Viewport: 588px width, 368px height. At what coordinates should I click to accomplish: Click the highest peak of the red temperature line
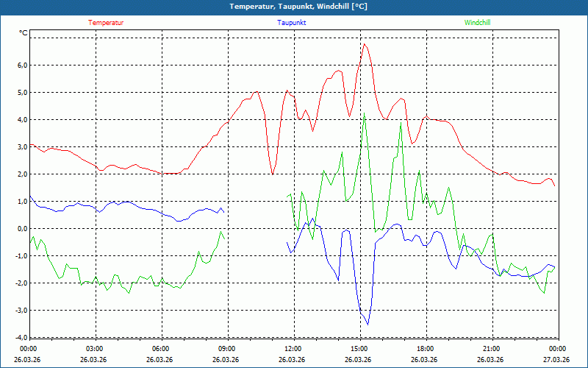(x=364, y=44)
